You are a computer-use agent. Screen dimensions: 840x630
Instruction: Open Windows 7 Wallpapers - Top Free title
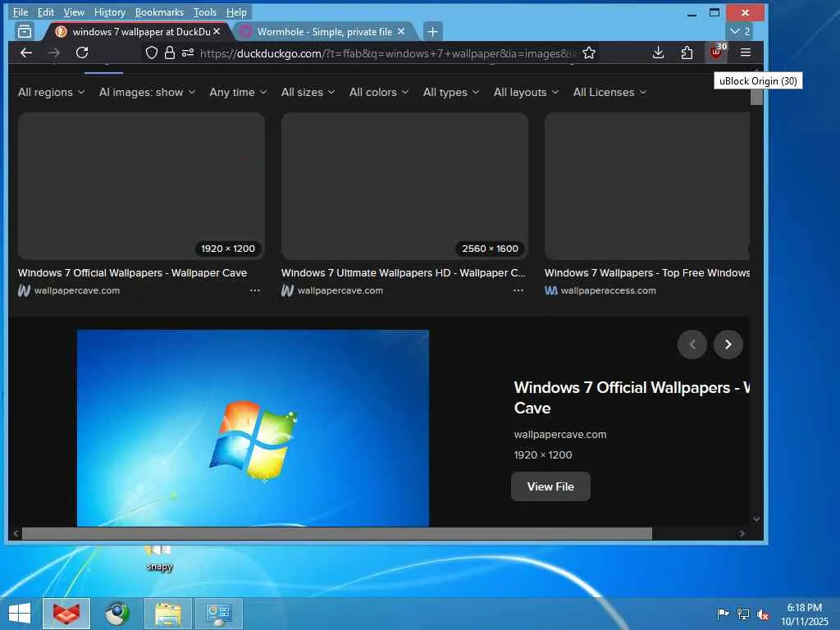pos(647,272)
